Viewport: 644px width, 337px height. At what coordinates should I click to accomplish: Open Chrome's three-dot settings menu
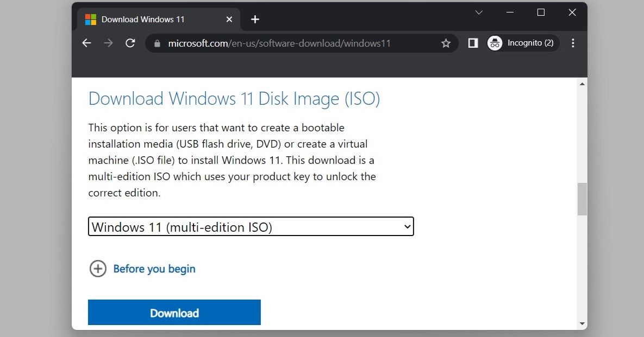573,43
